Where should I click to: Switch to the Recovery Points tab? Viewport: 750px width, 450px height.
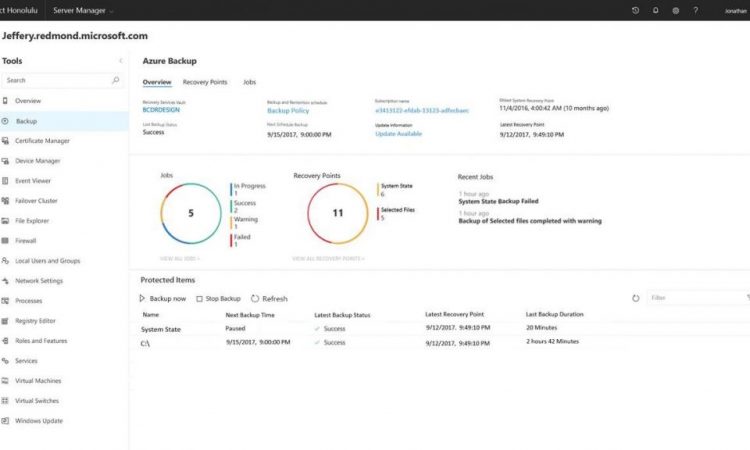pos(205,82)
